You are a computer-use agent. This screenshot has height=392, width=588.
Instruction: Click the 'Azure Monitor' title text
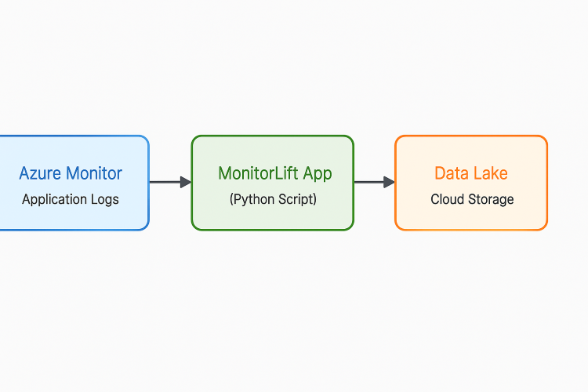coord(71,173)
